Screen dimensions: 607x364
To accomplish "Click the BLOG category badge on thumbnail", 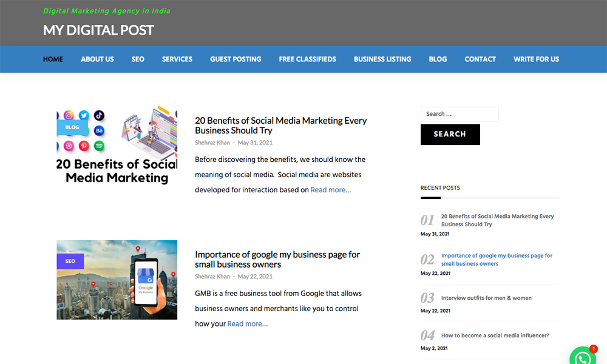I will pyautogui.click(x=72, y=127).
